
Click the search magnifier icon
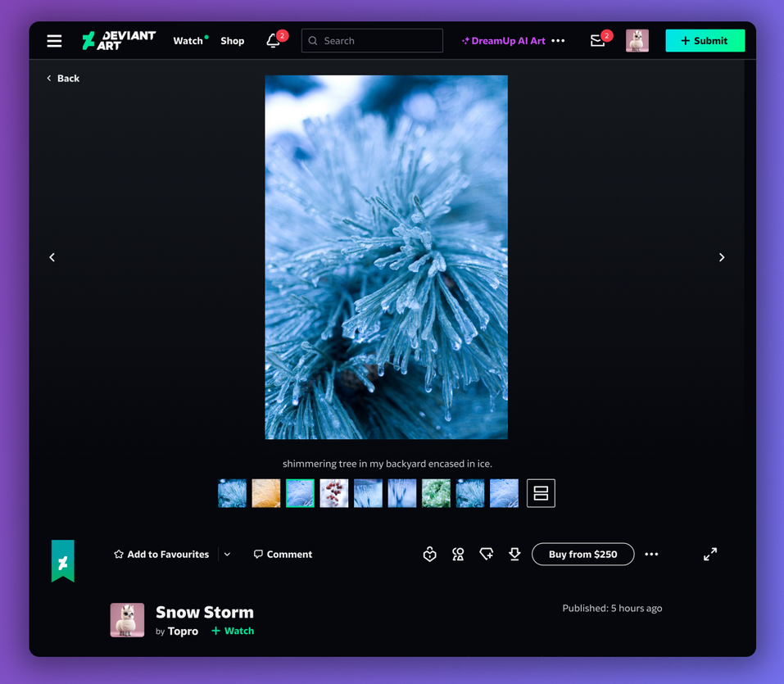pos(313,40)
